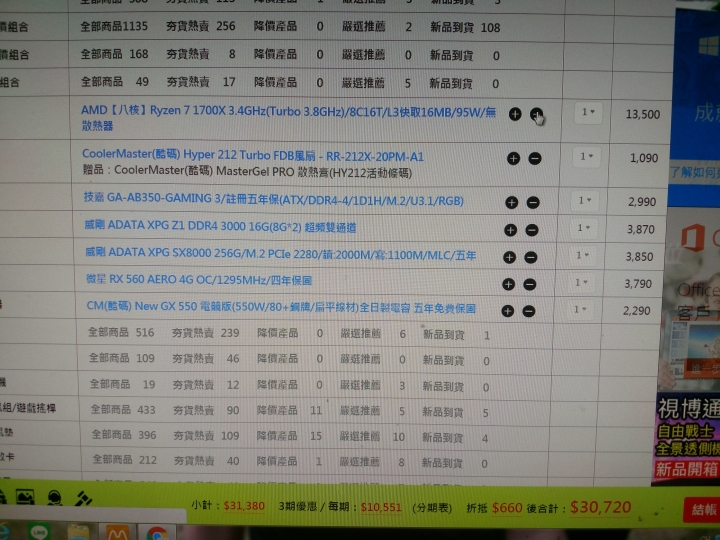Viewport: 720px width, 540px height.
Task: Click 夯貨熱賣 17 filter in 49-item row
Action: [201, 82]
